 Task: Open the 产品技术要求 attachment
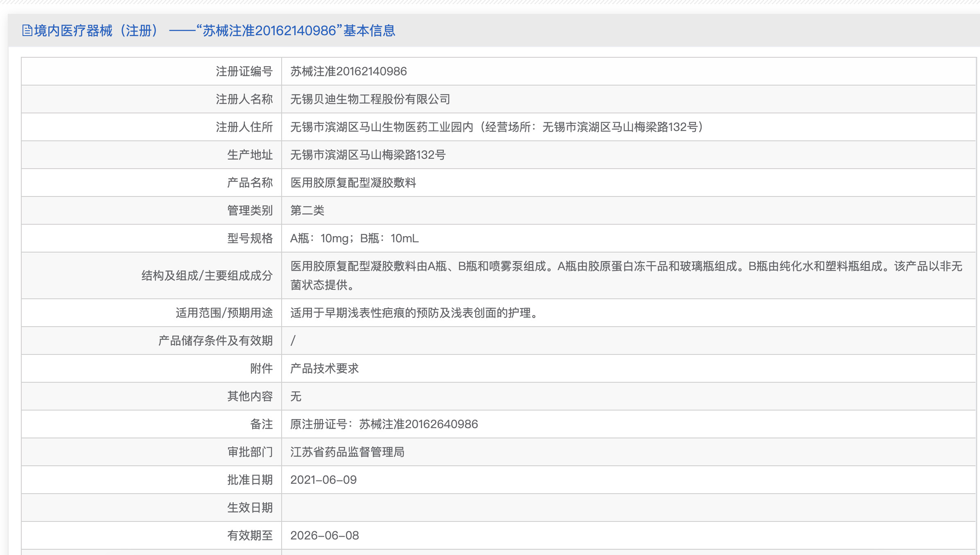click(324, 369)
